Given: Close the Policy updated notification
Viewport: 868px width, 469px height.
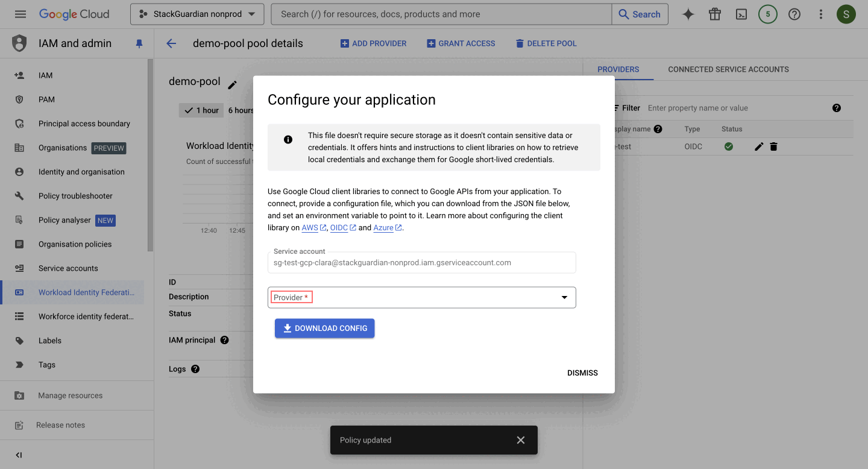Looking at the screenshot, I should tap(521, 440).
